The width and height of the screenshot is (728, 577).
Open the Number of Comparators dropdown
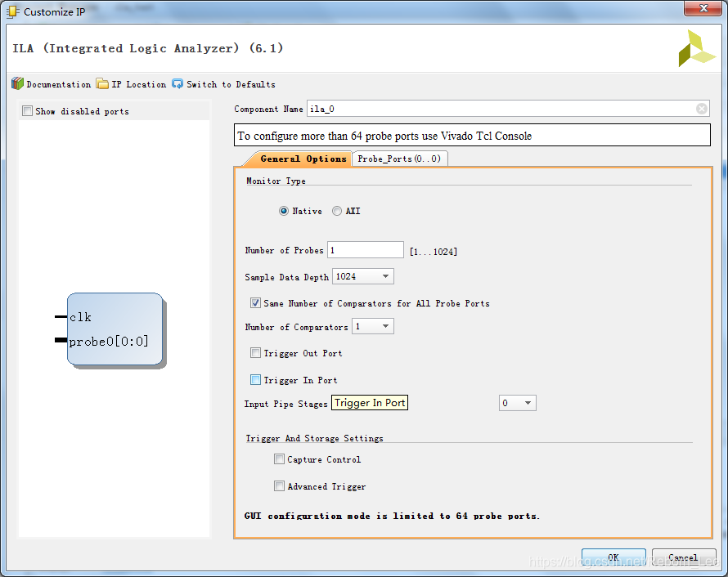373,327
